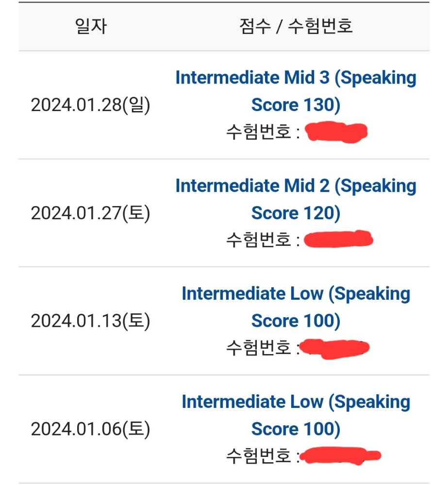The width and height of the screenshot is (448, 485).
Task: Select the date 2024.01.06(토)
Action: [90, 429]
